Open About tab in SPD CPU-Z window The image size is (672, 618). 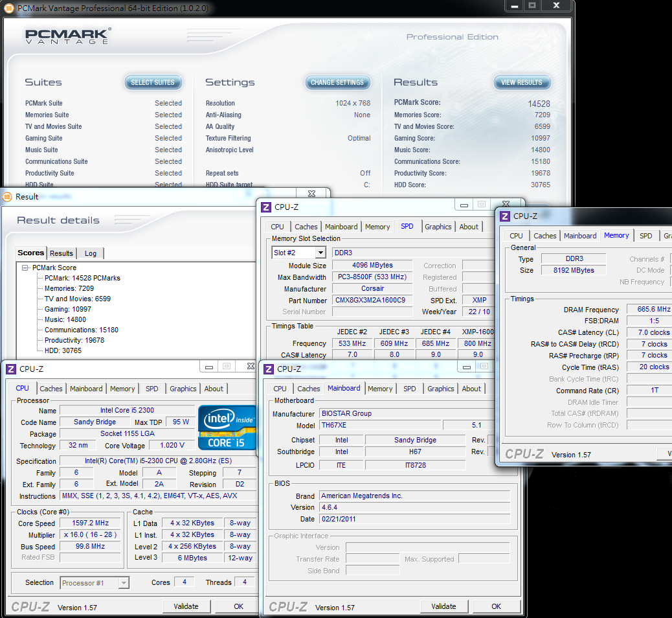pyautogui.click(x=469, y=227)
